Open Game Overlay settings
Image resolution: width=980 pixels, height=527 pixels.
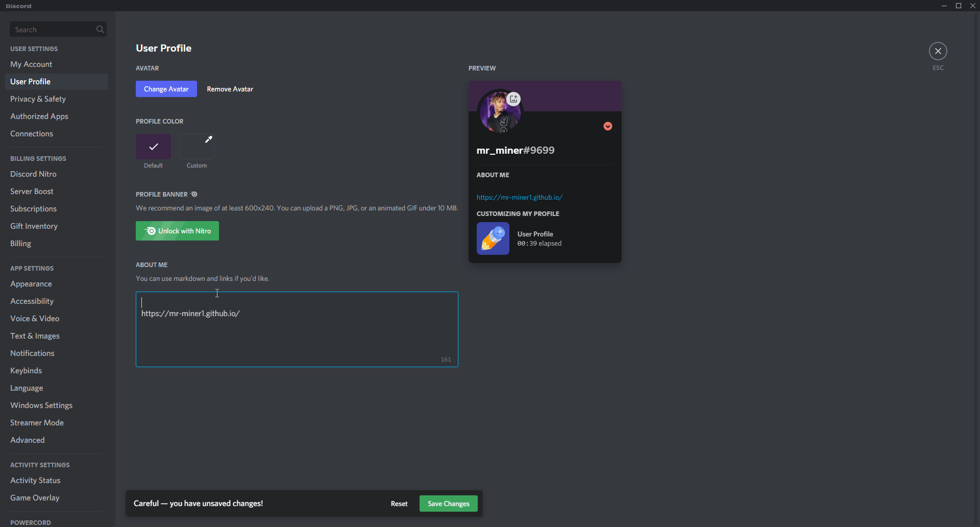point(57,498)
